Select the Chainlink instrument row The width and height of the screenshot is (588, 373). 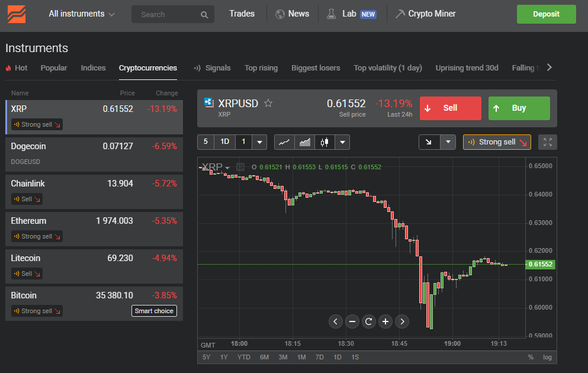click(x=94, y=192)
